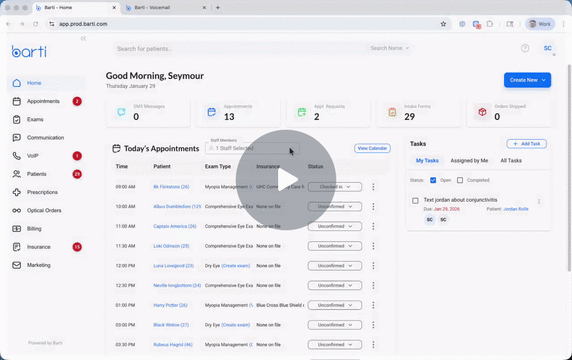Open a new browser tab

[x=218, y=8]
